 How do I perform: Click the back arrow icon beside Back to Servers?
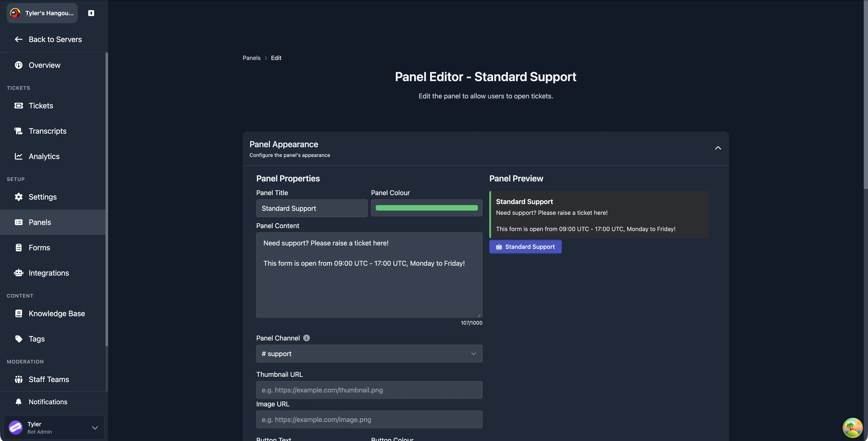19,39
